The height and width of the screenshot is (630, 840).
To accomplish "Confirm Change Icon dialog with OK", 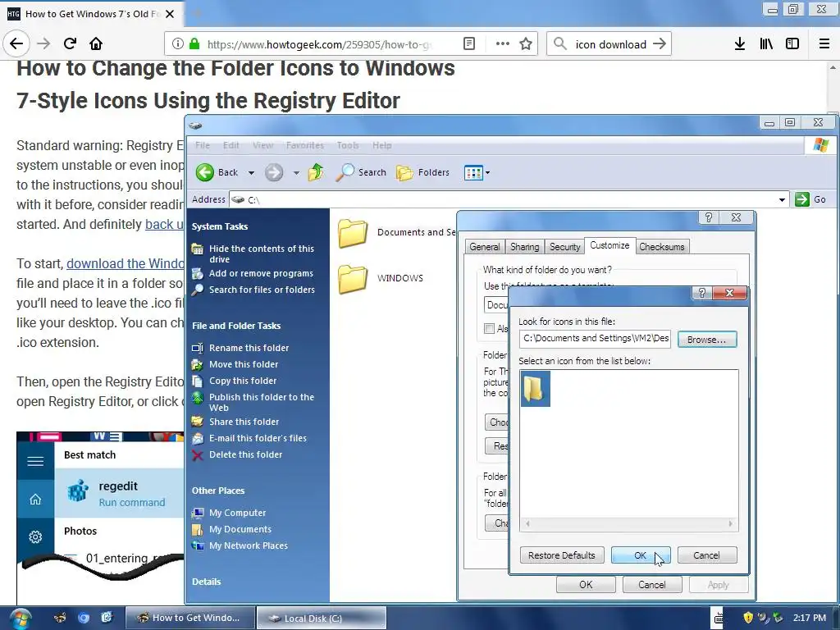I will pos(640,555).
